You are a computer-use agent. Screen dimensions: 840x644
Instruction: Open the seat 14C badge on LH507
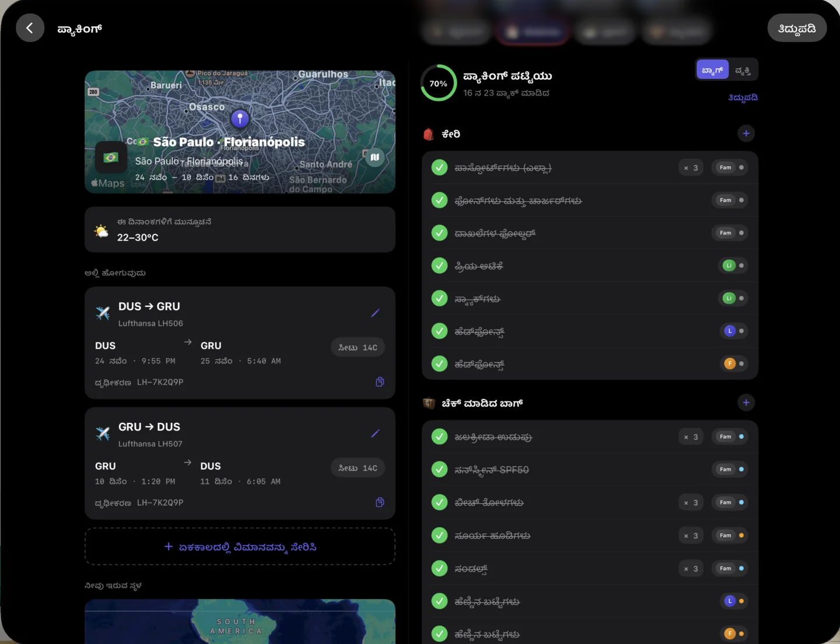pyautogui.click(x=358, y=468)
